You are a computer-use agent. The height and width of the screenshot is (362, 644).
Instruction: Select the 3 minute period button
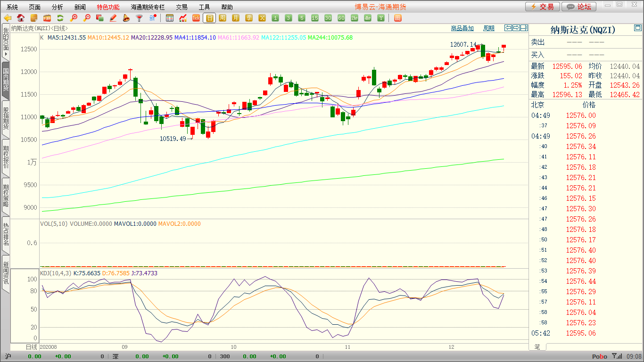click(x=289, y=18)
